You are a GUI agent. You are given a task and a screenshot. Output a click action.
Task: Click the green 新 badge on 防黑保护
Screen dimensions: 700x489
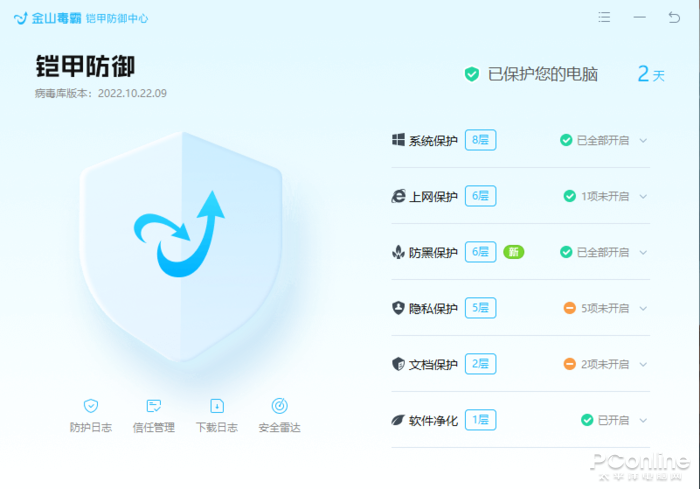513,252
